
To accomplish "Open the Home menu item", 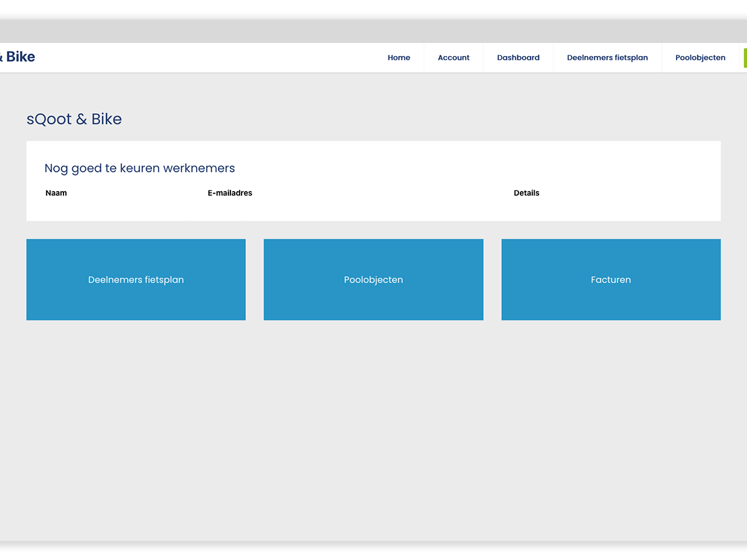I will click(398, 57).
